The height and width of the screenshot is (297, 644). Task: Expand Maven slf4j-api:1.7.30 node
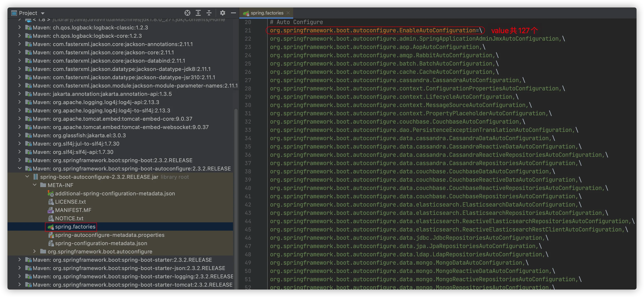20,152
